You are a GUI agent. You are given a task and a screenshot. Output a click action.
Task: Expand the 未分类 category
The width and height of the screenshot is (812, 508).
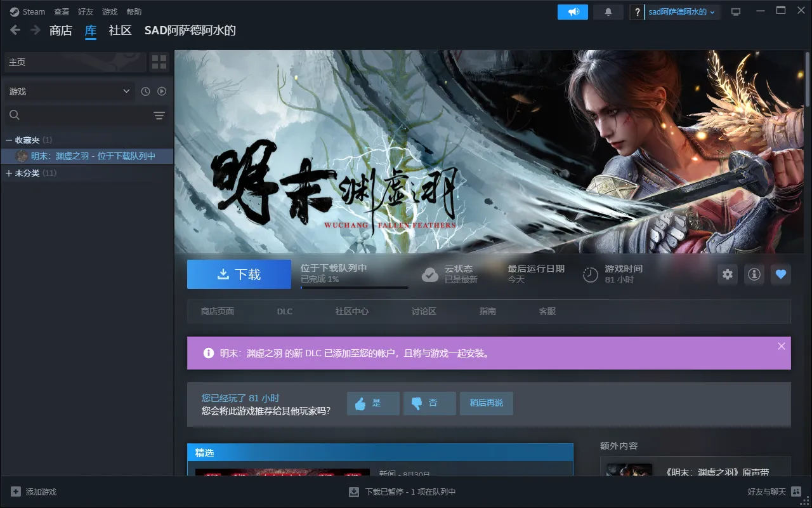[x=9, y=173]
